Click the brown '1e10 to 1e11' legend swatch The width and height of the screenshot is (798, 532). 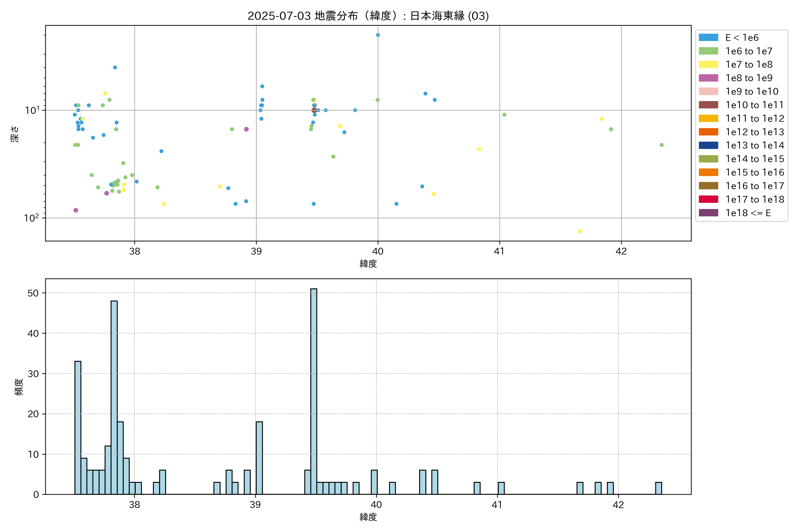[708, 105]
